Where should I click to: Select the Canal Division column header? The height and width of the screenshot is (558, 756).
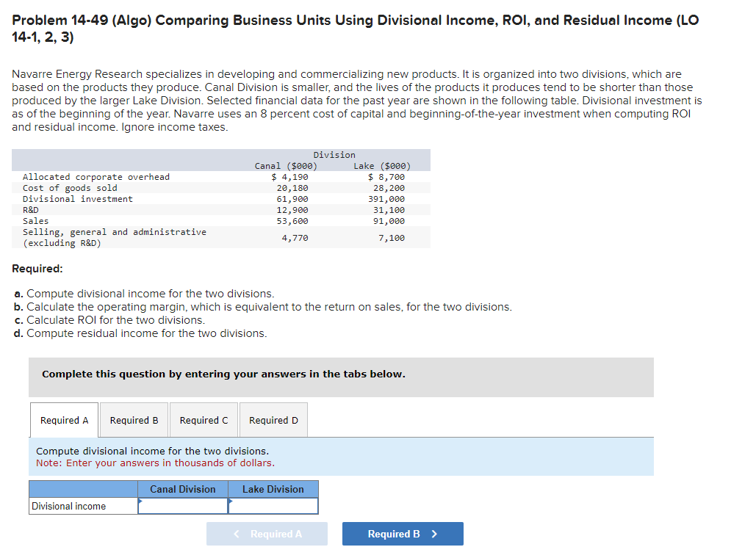click(x=182, y=489)
